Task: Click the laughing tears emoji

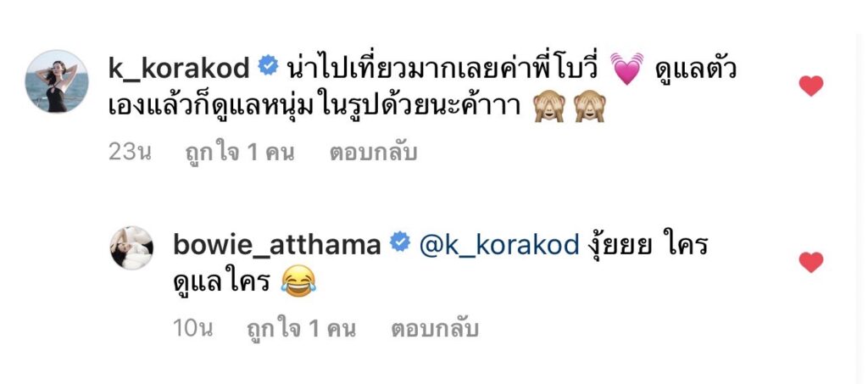Action: point(298,281)
